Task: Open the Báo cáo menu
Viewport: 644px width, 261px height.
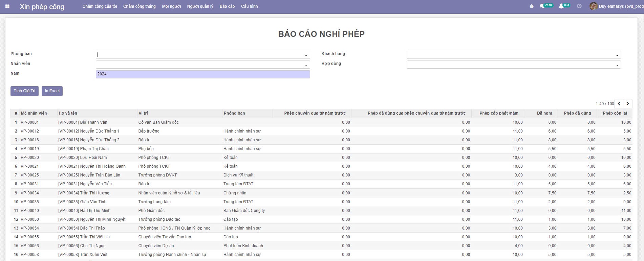Action: click(227, 6)
